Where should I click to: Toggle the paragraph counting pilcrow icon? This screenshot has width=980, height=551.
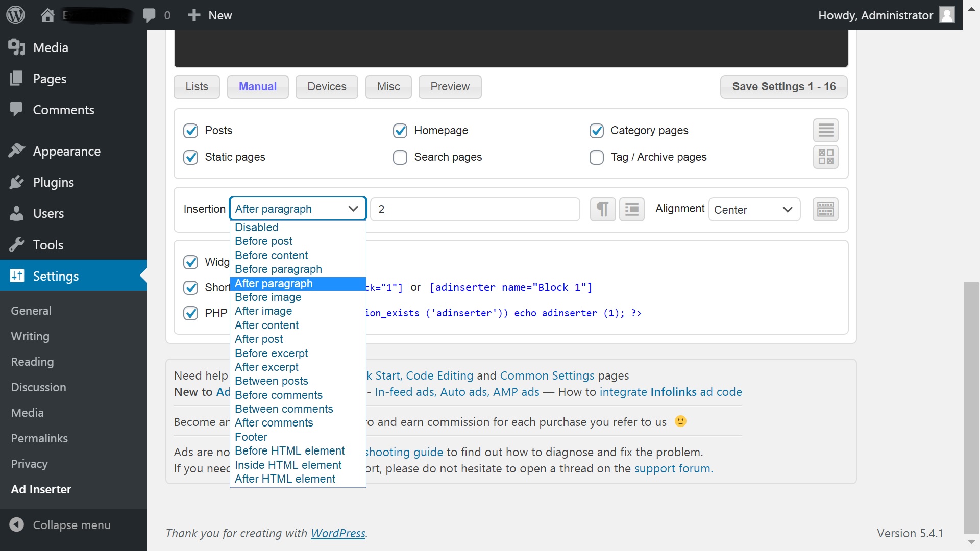603,209
